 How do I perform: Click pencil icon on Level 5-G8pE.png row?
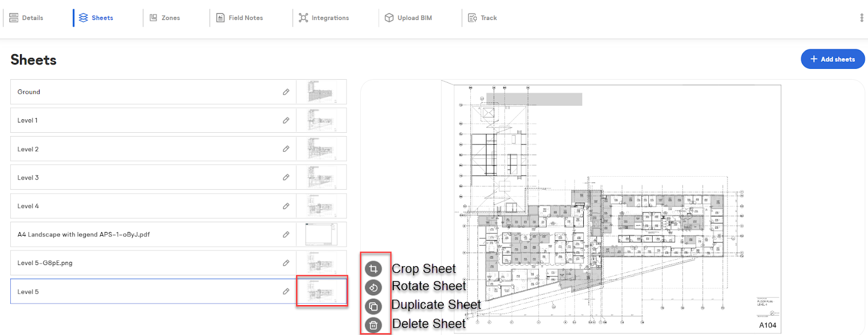coord(286,263)
